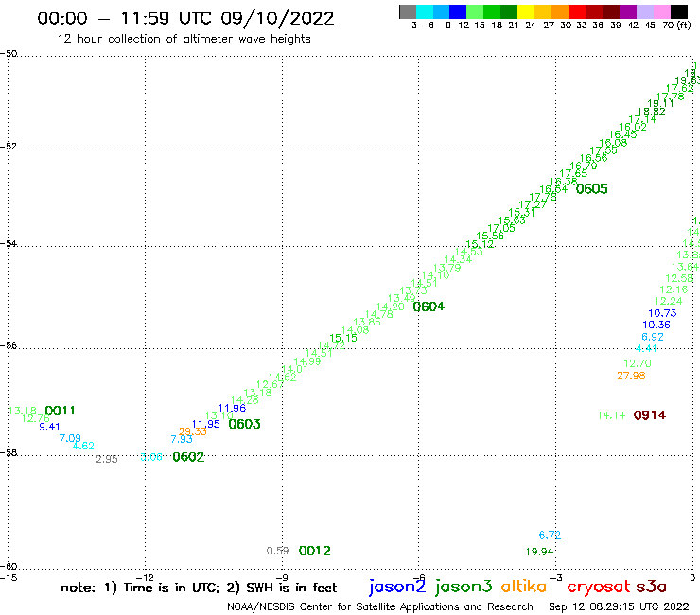This screenshot has width=700, height=615.
Task: Select the 0604 time marker
Action: click(429, 307)
